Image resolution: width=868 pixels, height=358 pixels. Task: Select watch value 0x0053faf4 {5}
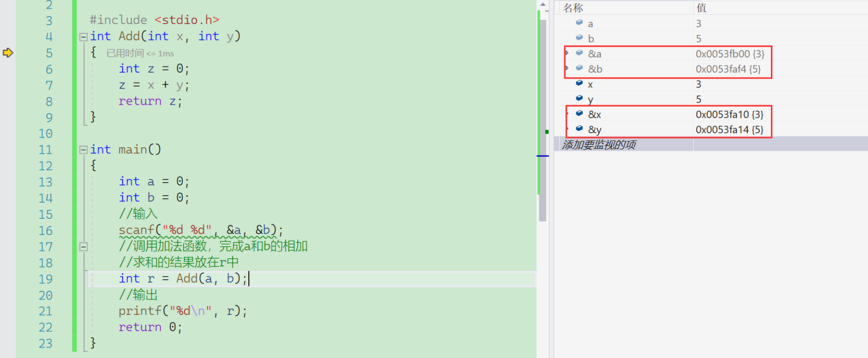[x=728, y=69]
